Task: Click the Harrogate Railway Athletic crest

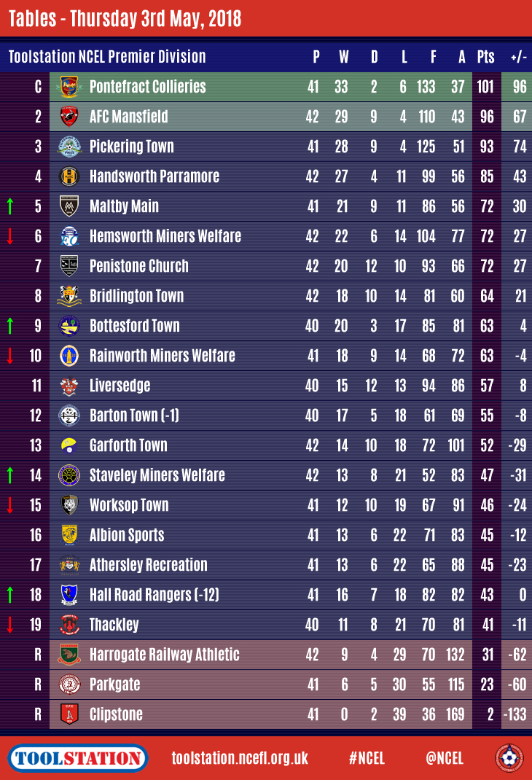Action: pos(69,655)
